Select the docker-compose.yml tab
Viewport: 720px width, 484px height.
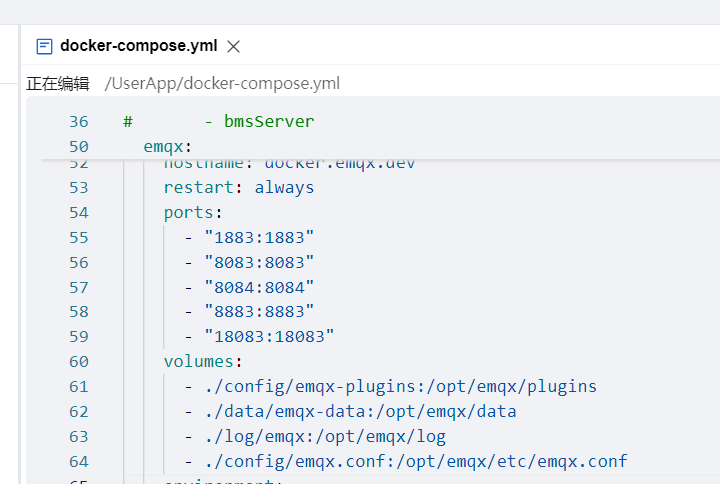[x=138, y=46]
